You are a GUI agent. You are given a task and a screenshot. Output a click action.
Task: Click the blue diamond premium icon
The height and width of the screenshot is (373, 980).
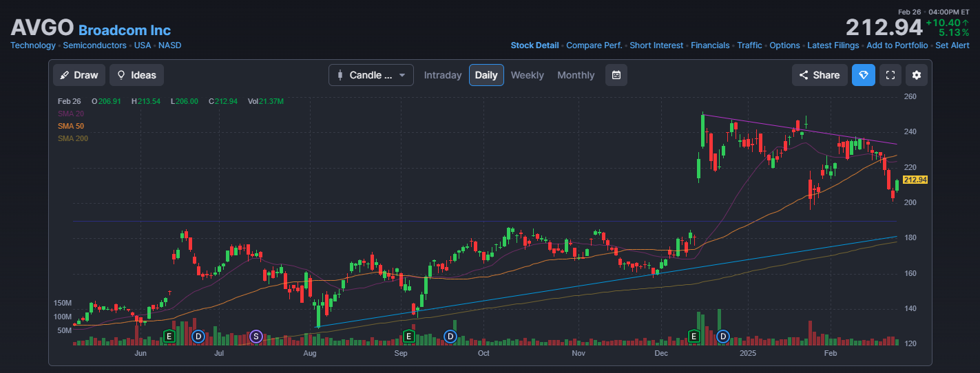click(864, 75)
